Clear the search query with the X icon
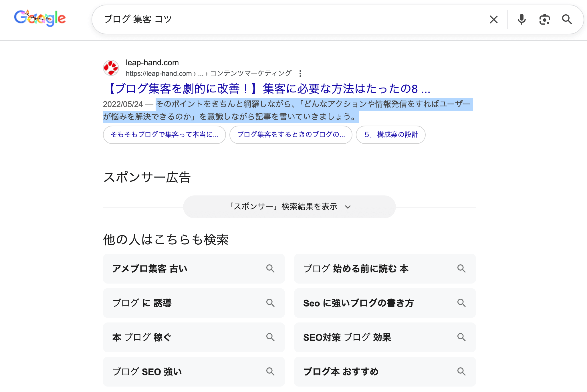587x392 pixels. (x=494, y=19)
